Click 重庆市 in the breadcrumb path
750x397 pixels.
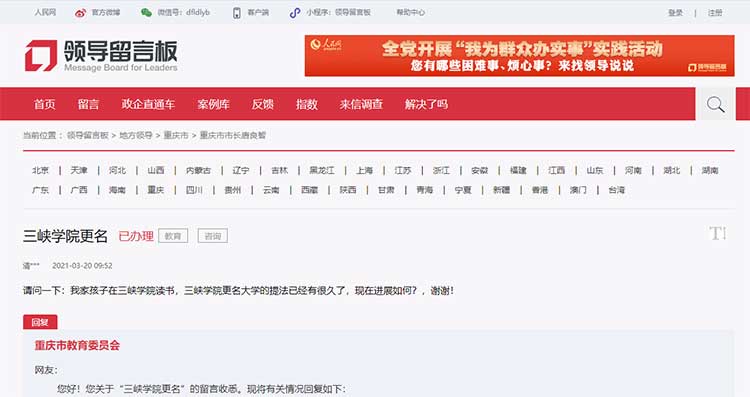point(176,135)
